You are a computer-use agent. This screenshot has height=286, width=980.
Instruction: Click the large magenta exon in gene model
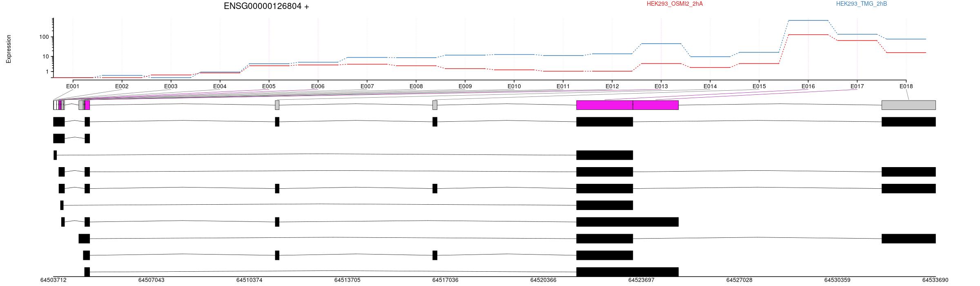(x=628, y=105)
